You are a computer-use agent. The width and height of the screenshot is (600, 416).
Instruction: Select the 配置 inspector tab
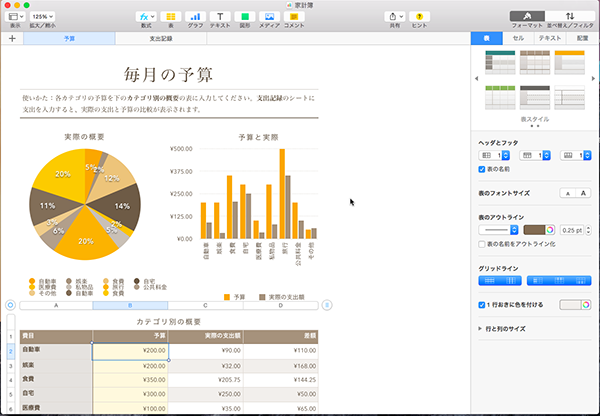(582, 38)
